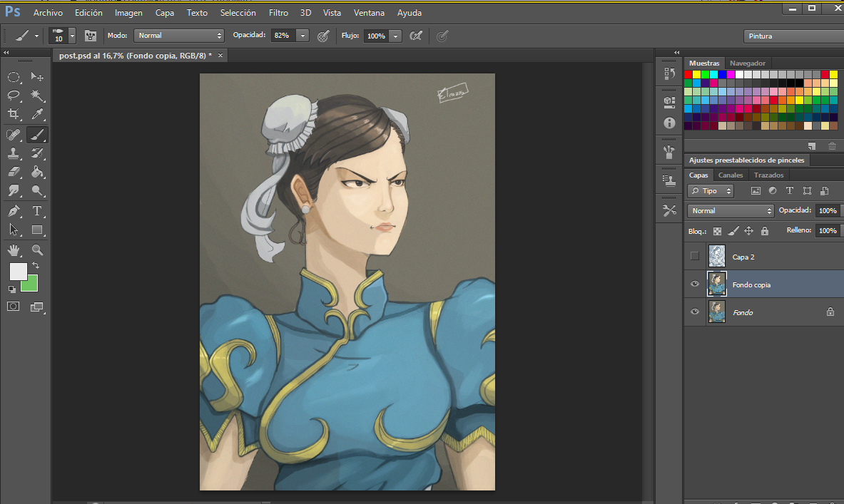Open the Pintura workspace switcher
Viewport: 844px width, 504px height.
(794, 36)
